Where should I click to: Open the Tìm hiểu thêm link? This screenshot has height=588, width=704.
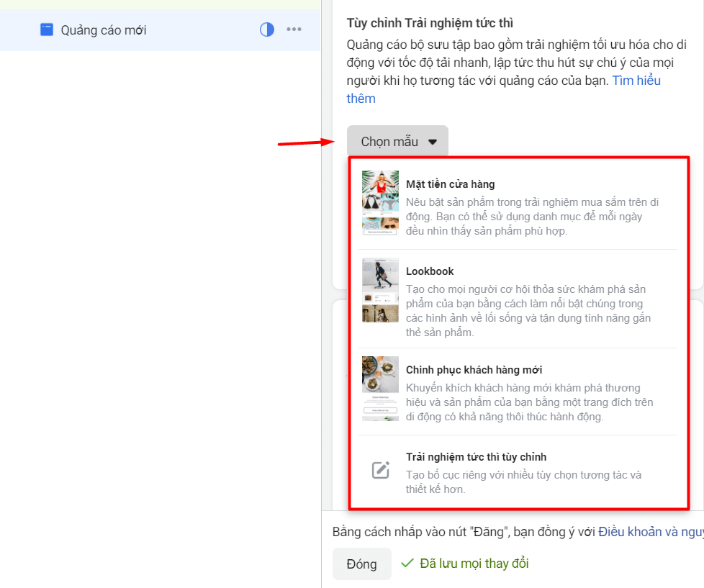[x=636, y=81]
